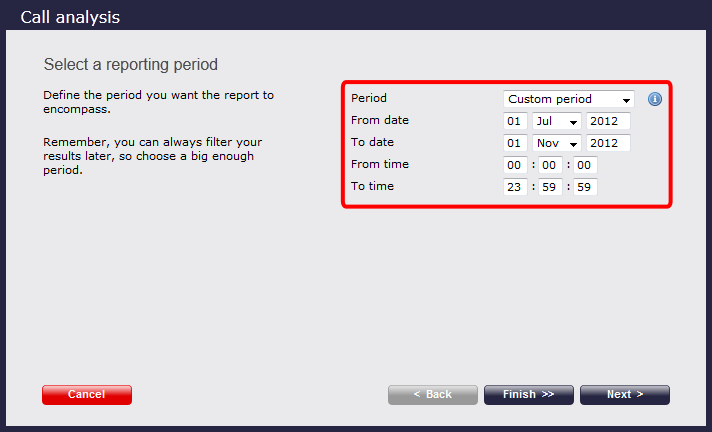The width and height of the screenshot is (712, 432).
Task: Click the To date year field
Action: click(x=608, y=143)
